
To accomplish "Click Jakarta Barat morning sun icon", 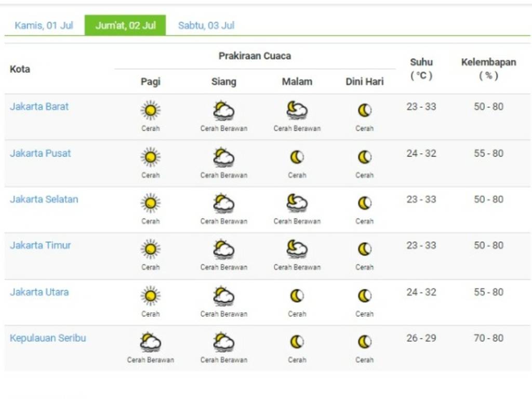I will pos(151,110).
